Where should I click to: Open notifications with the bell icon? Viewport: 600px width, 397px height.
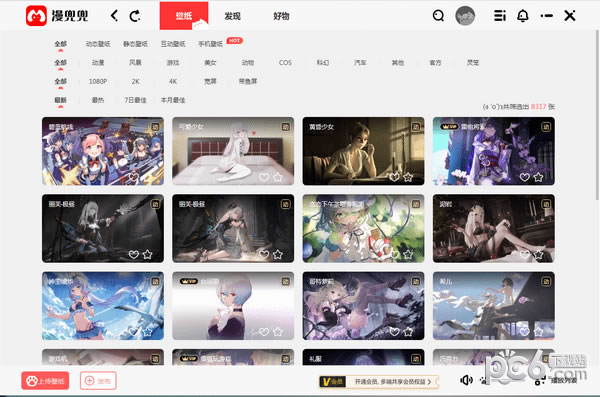(x=523, y=16)
